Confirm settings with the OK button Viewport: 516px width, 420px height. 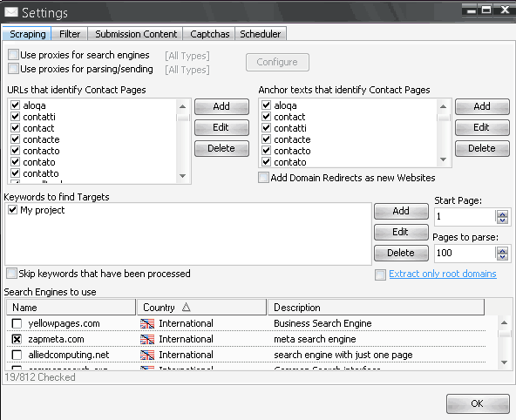point(478,403)
